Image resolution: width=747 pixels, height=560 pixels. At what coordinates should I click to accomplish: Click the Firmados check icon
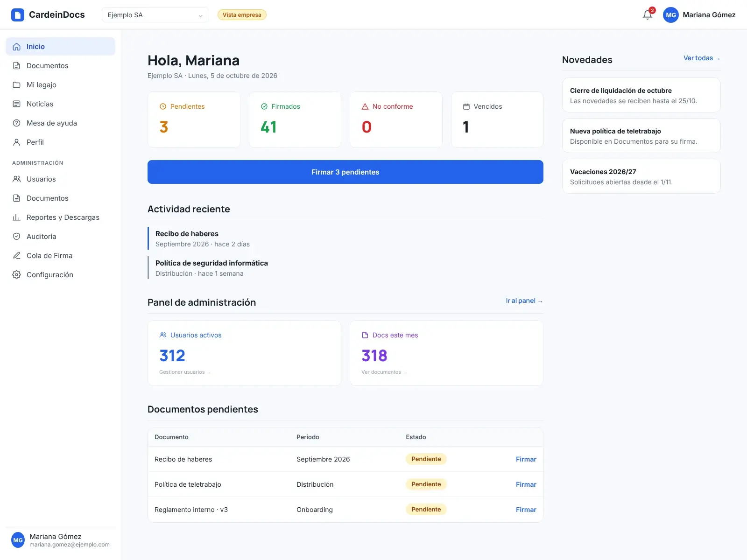pyautogui.click(x=264, y=106)
